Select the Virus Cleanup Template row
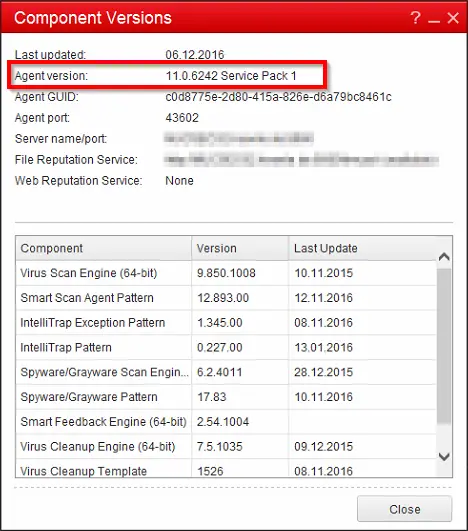 [x=226, y=468]
